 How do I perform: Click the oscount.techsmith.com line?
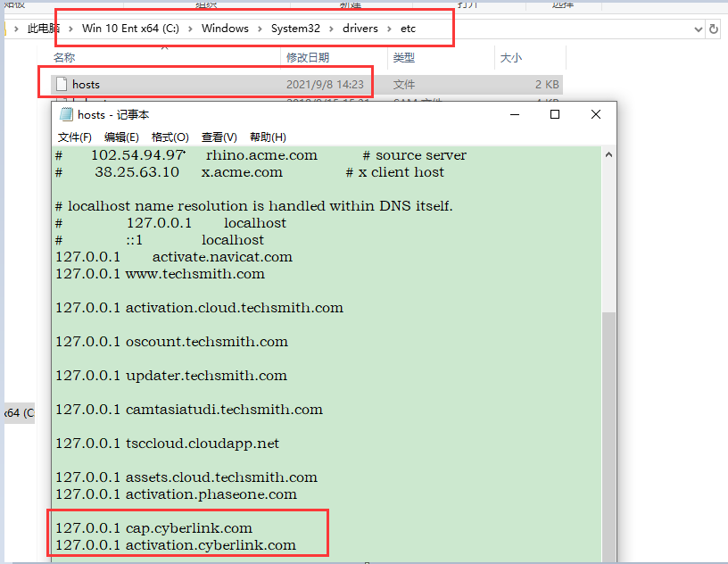click(172, 342)
